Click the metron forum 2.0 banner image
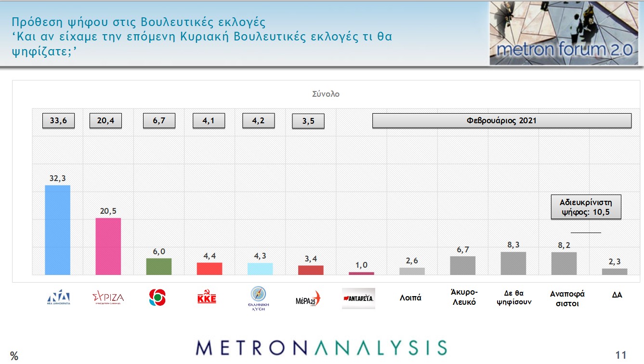 pos(563,33)
